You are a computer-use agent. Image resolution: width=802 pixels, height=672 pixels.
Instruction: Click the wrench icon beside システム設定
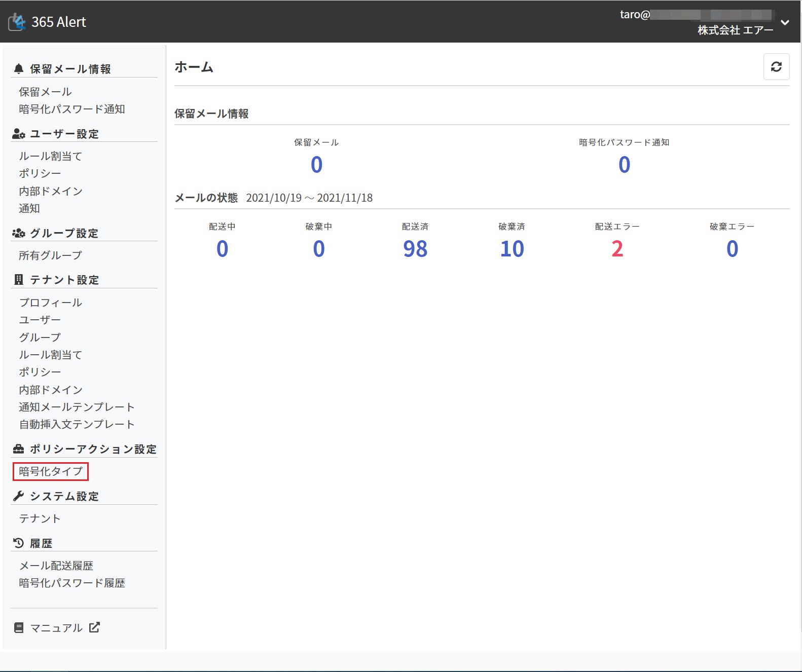pos(19,496)
